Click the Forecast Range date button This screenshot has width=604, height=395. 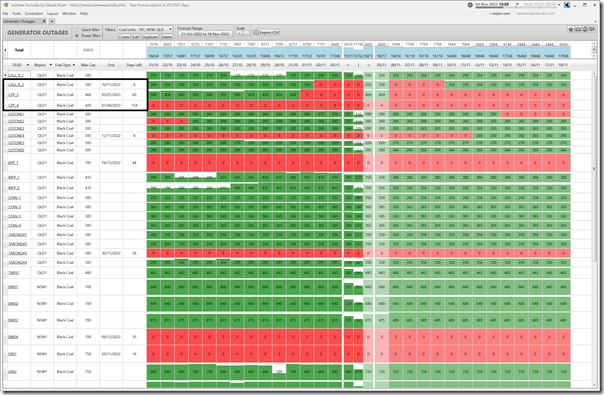coord(205,34)
